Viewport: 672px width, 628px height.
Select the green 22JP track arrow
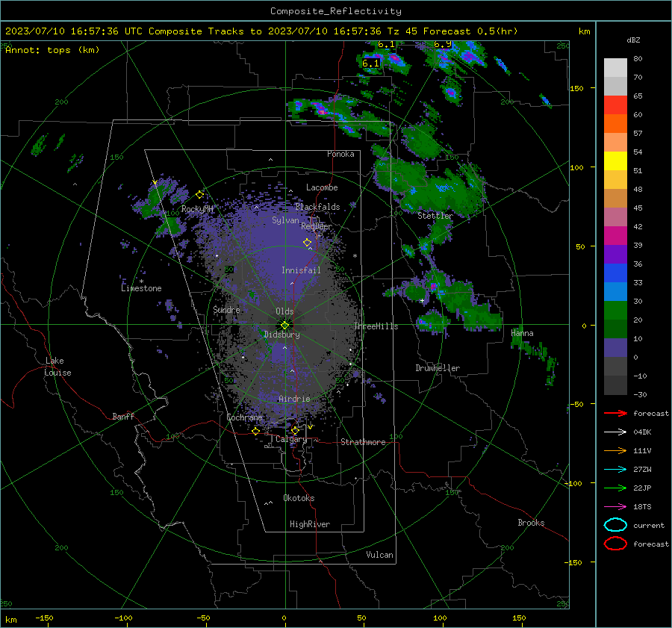[x=615, y=488]
